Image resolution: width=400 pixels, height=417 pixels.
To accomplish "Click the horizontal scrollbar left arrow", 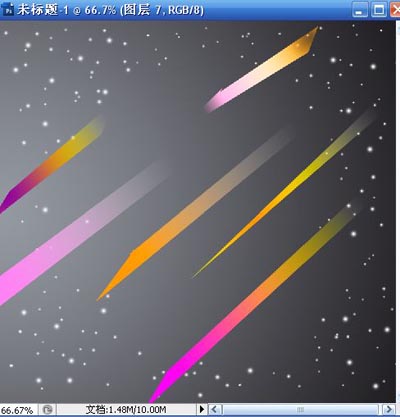I will point(215,409).
